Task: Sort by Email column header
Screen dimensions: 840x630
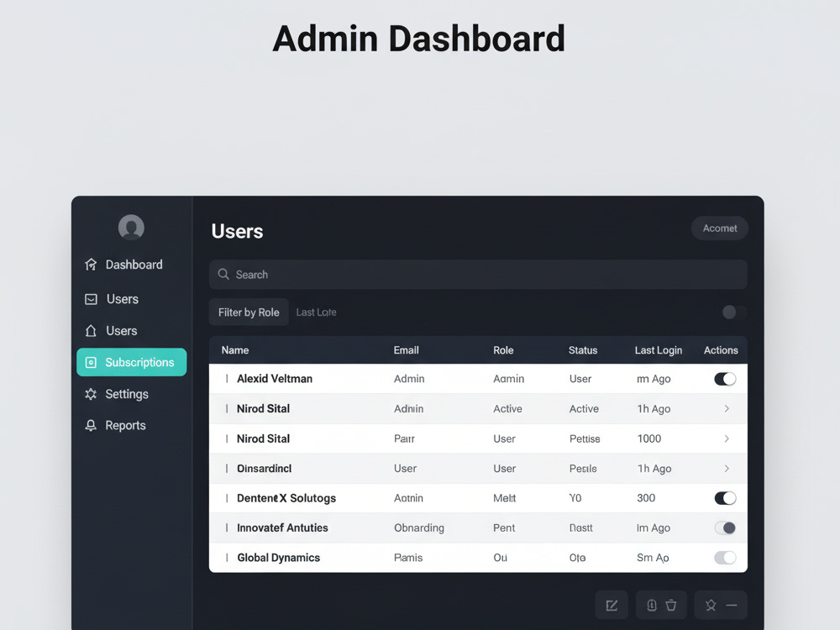Action: [406, 349]
